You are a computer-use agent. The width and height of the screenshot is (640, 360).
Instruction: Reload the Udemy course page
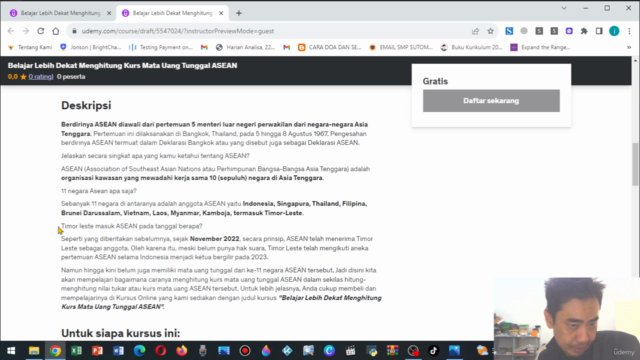pyautogui.click(x=40, y=31)
